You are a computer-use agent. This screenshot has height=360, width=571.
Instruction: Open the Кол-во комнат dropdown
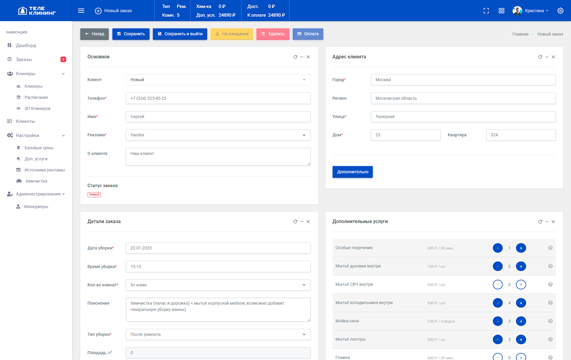tap(218, 285)
